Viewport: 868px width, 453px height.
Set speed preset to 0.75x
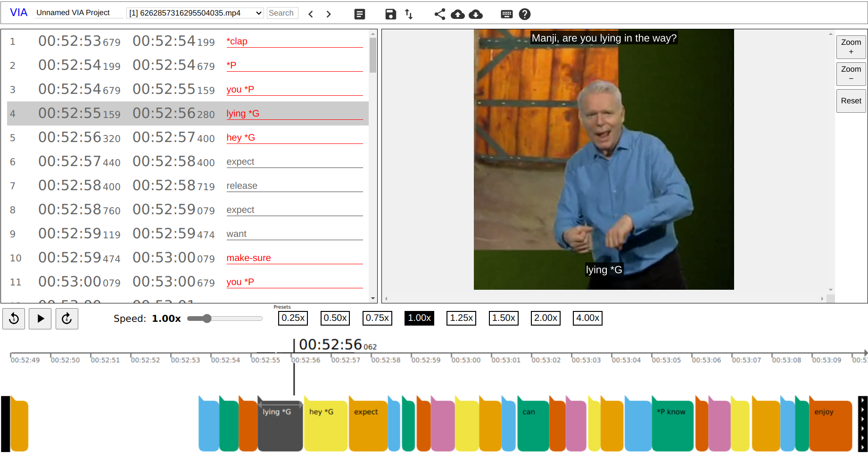click(377, 318)
